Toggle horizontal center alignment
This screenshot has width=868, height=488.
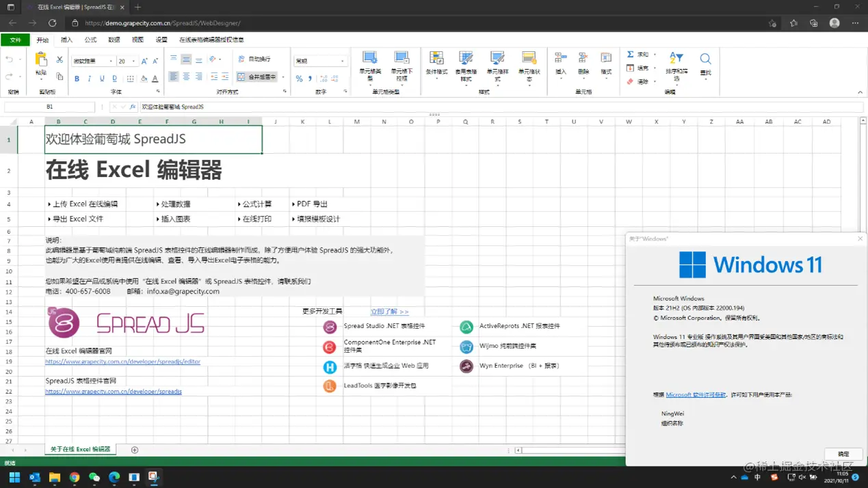point(186,77)
